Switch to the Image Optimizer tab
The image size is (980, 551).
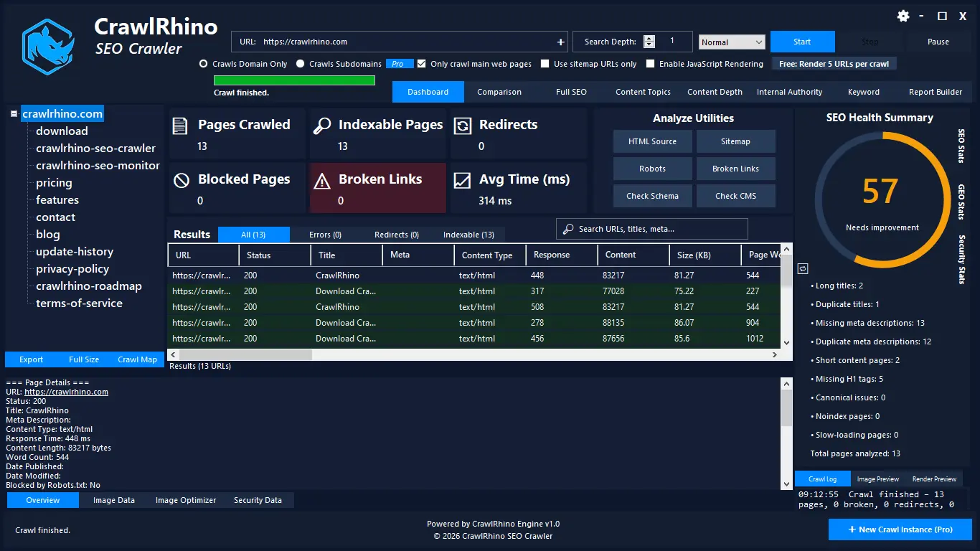pyautogui.click(x=186, y=500)
